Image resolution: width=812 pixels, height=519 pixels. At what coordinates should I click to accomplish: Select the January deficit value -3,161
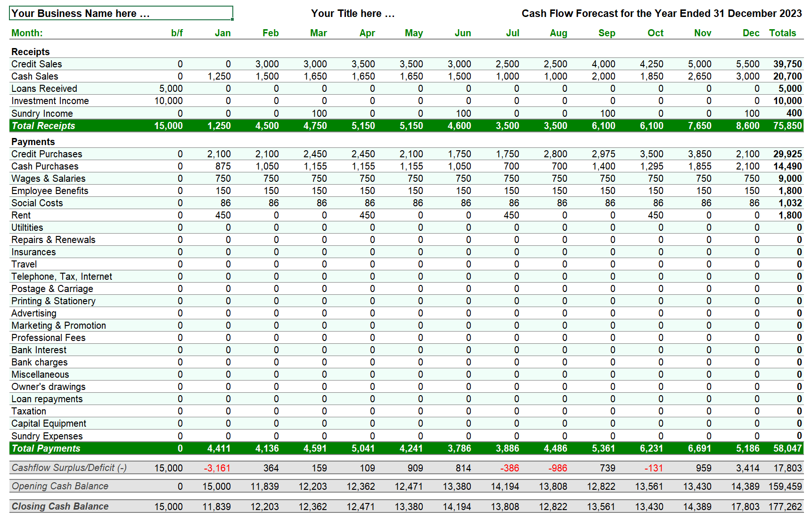tap(217, 468)
